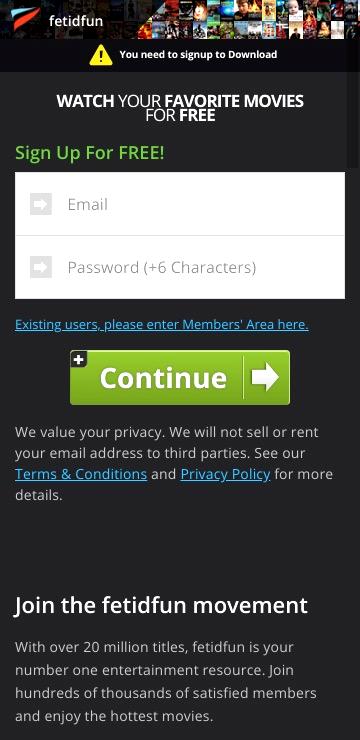This screenshot has width=360, height=740.
Task: Click Watch Your Favorite Movies headline
Action: pos(180,108)
